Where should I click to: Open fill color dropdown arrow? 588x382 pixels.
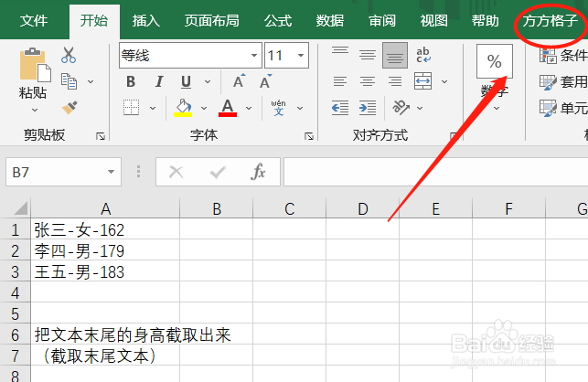pos(204,108)
